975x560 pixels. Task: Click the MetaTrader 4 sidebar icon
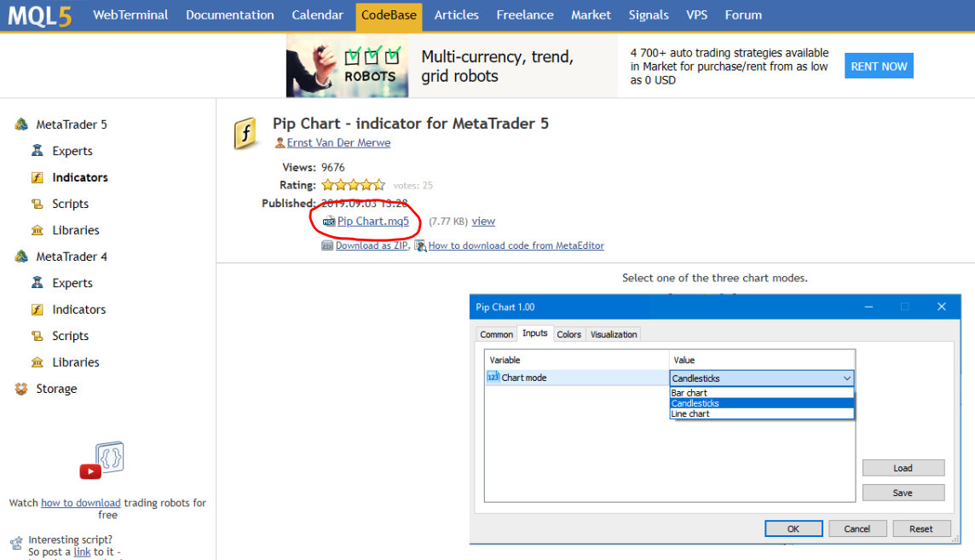[21, 257]
